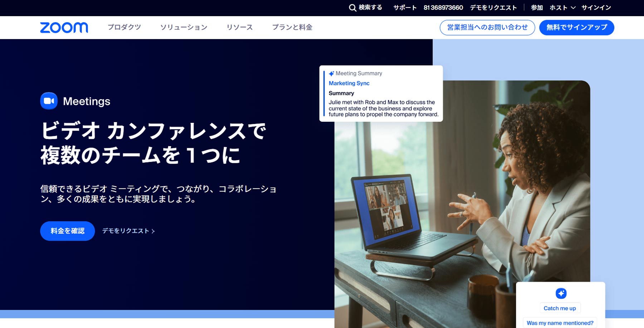Viewport: 644px width, 328px height.
Task: Click the Summary subheading in the card
Action: [x=341, y=93]
